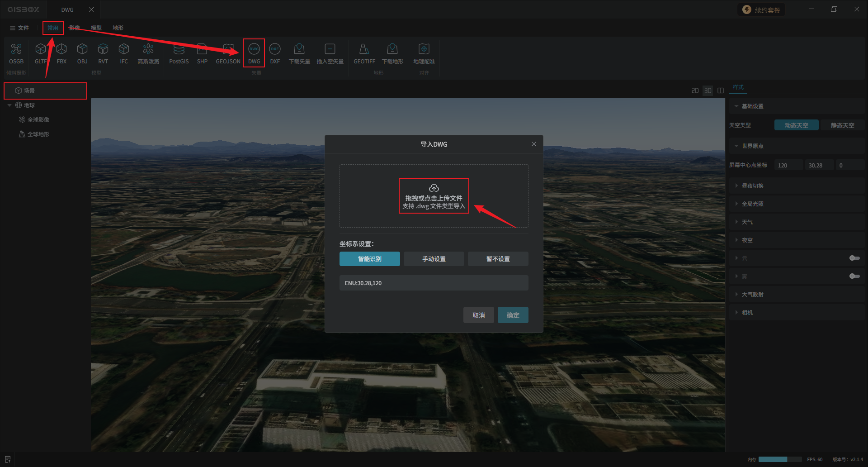Expand the 大气散射 section
The width and height of the screenshot is (868, 467).
(752, 295)
